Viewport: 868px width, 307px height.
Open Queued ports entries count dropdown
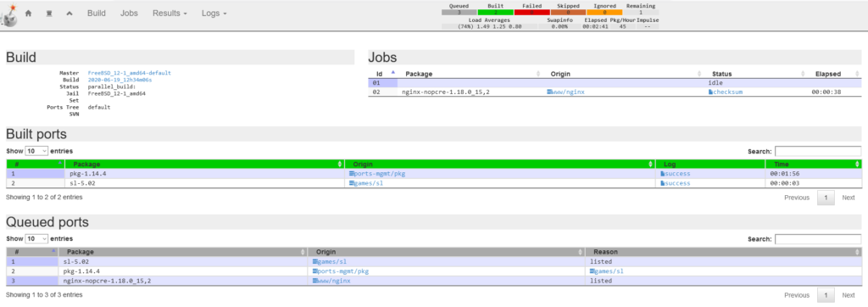point(37,239)
